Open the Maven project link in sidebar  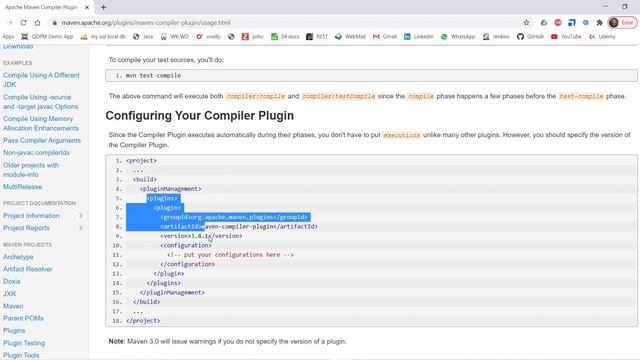click(x=13, y=306)
